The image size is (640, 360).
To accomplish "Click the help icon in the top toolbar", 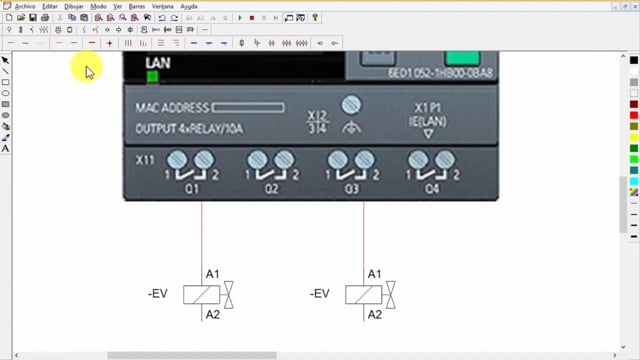I will (315, 18).
